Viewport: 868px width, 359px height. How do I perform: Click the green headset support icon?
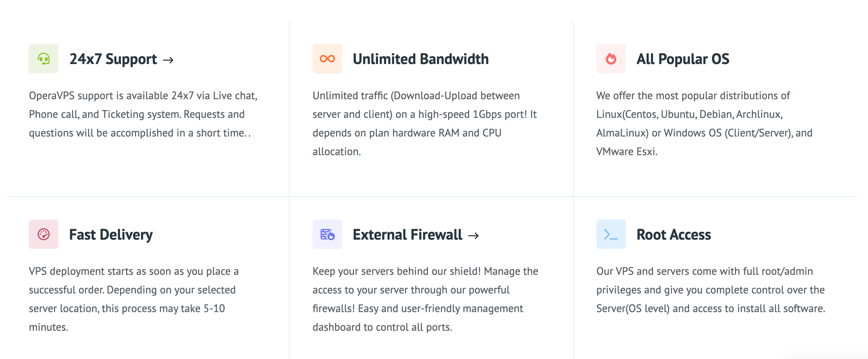click(x=44, y=59)
